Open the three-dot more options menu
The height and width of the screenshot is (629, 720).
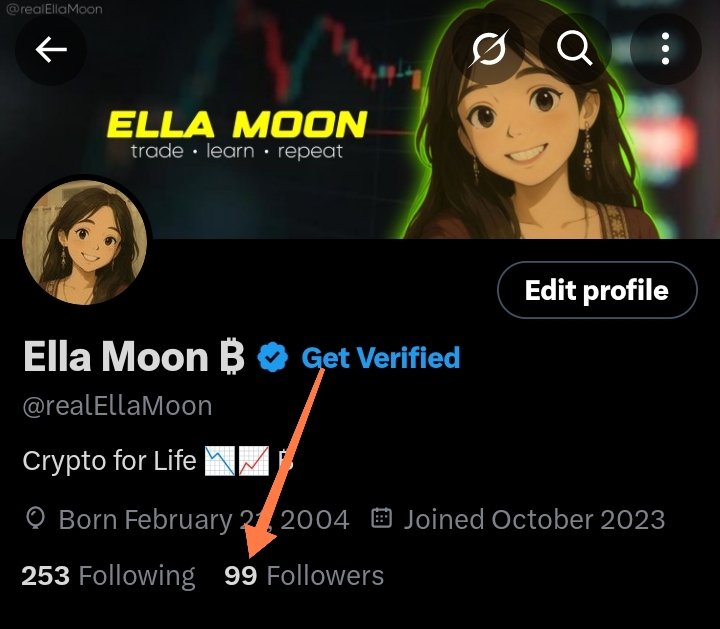tap(665, 48)
